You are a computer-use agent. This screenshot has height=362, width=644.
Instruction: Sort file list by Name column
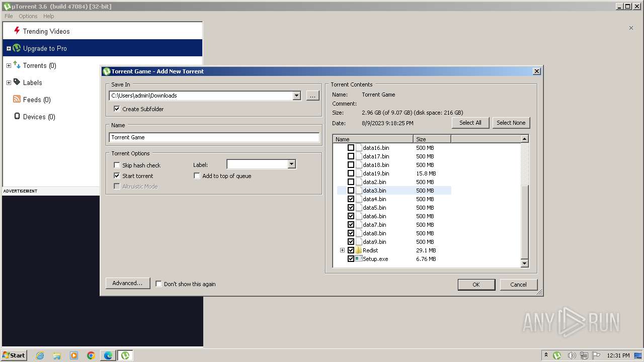(x=373, y=139)
